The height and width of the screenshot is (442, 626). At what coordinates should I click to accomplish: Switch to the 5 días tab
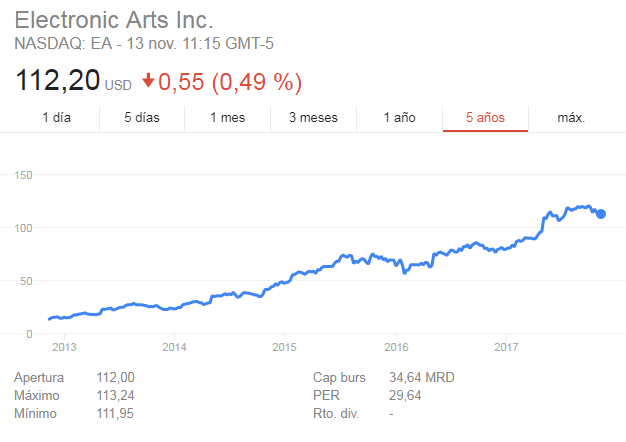click(x=142, y=118)
